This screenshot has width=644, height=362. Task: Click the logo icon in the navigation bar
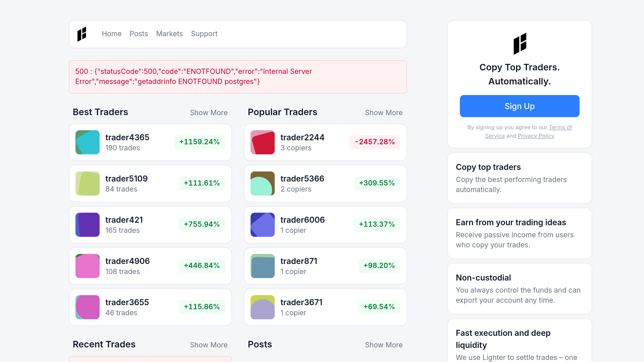pyautogui.click(x=82, y=34)
